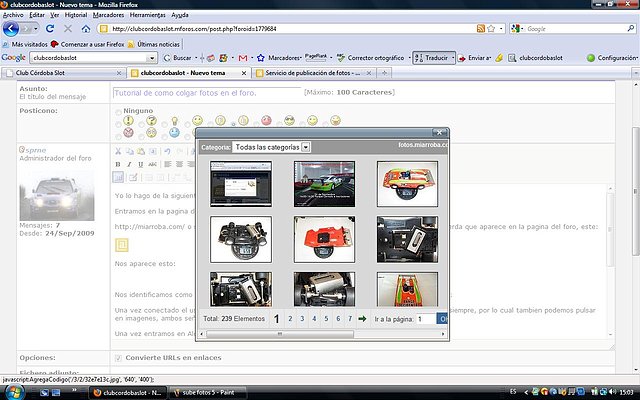
Task: Select the angry red face posticon radio
Action: click(x=118, y=136)
